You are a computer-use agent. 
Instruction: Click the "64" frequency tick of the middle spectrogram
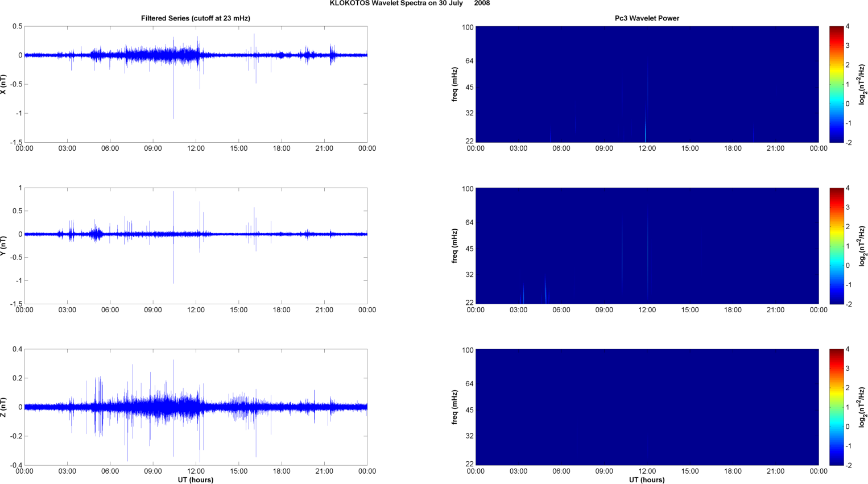(469, 222)
